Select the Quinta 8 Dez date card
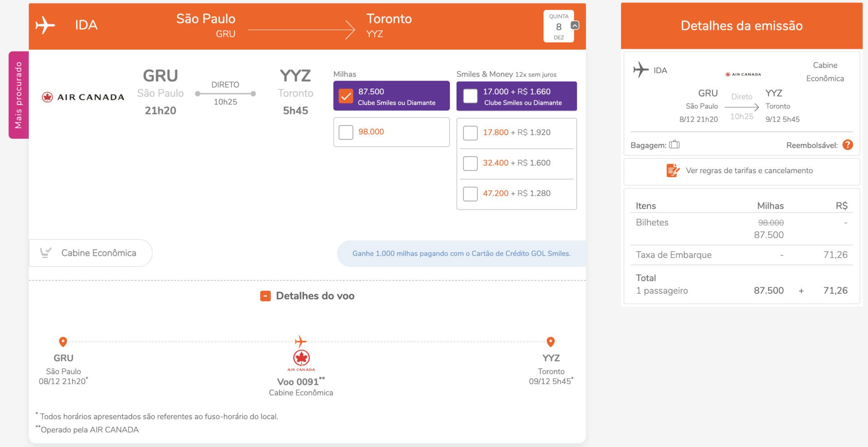The image size is (868, 447). 559,26
